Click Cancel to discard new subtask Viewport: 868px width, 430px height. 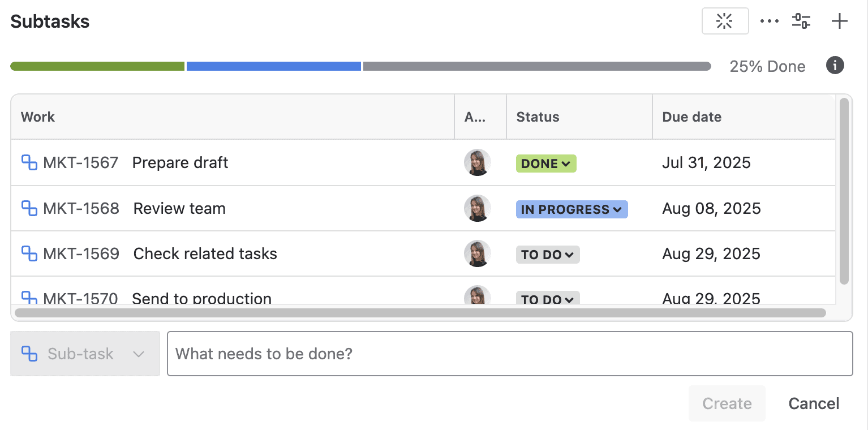click(814, 403)
